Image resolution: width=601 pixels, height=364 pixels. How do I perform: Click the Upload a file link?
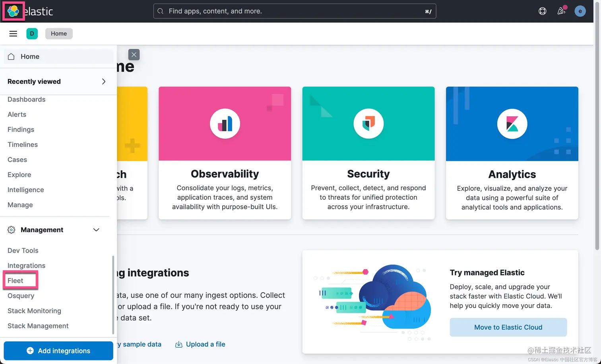pos(206,344)
